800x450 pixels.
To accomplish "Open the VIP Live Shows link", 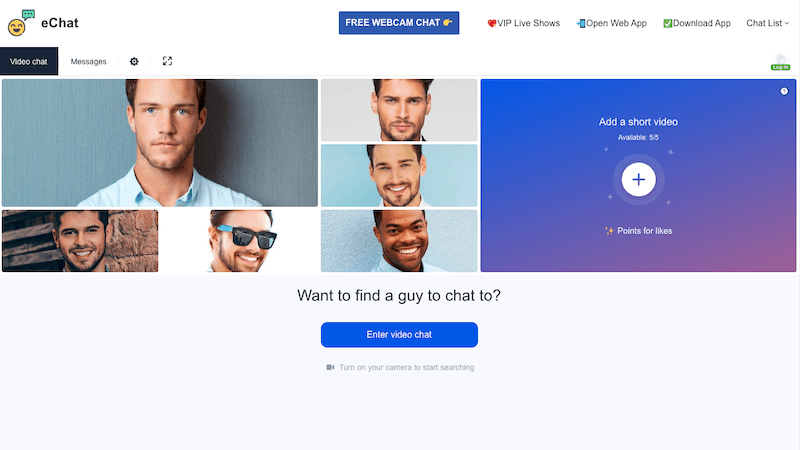I will click(x=523, y=23).
